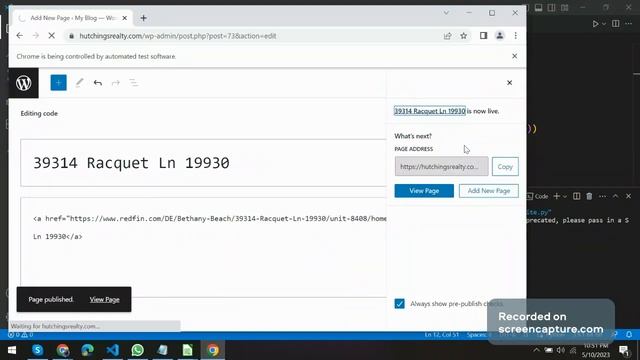This screenshot has width=640, height=360.
Task: Undo the last edit in editor
Action: (x=98, y=83)
